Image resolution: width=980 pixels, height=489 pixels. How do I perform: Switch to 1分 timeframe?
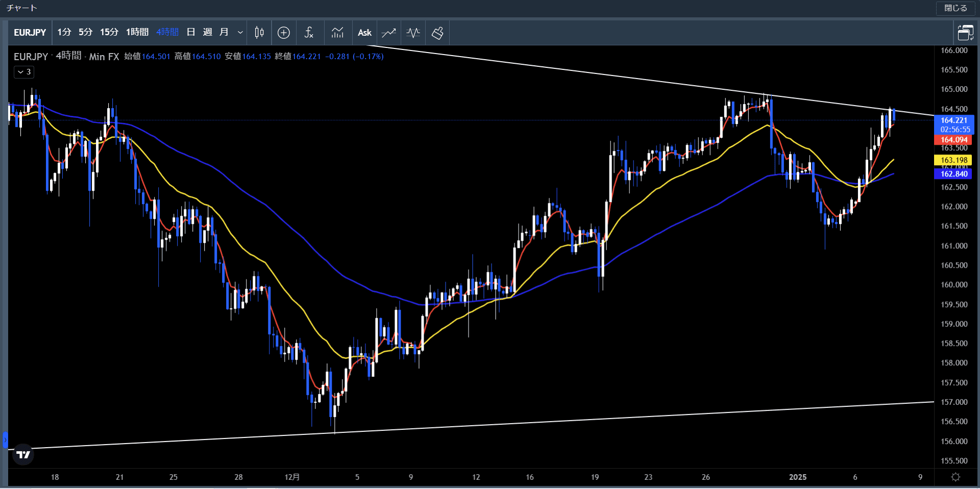[x=64, y=32]
